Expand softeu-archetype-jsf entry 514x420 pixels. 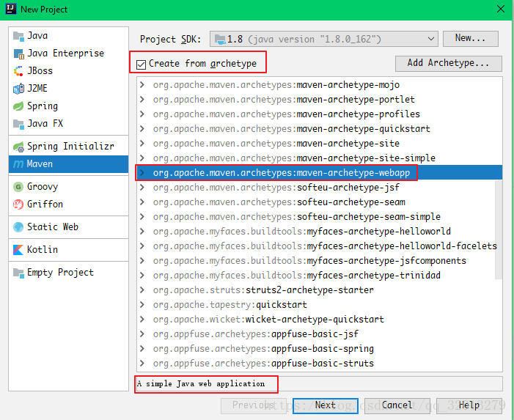coord(142,188)
